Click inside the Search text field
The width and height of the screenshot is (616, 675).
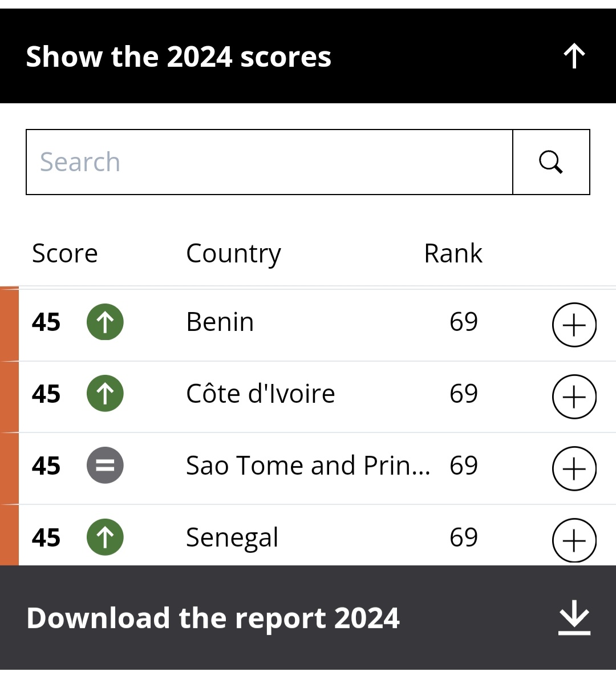click(x=269, y=162)
